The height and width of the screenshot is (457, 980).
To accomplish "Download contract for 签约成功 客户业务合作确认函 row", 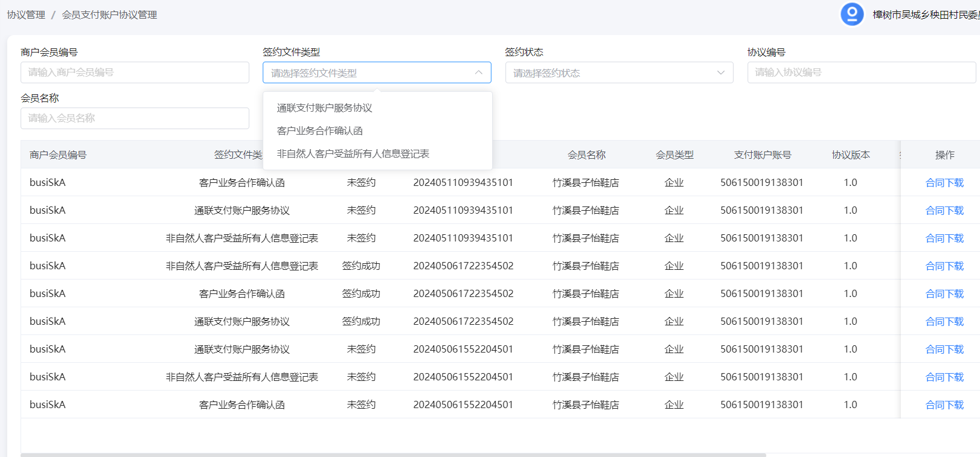I will coord(944,294).
